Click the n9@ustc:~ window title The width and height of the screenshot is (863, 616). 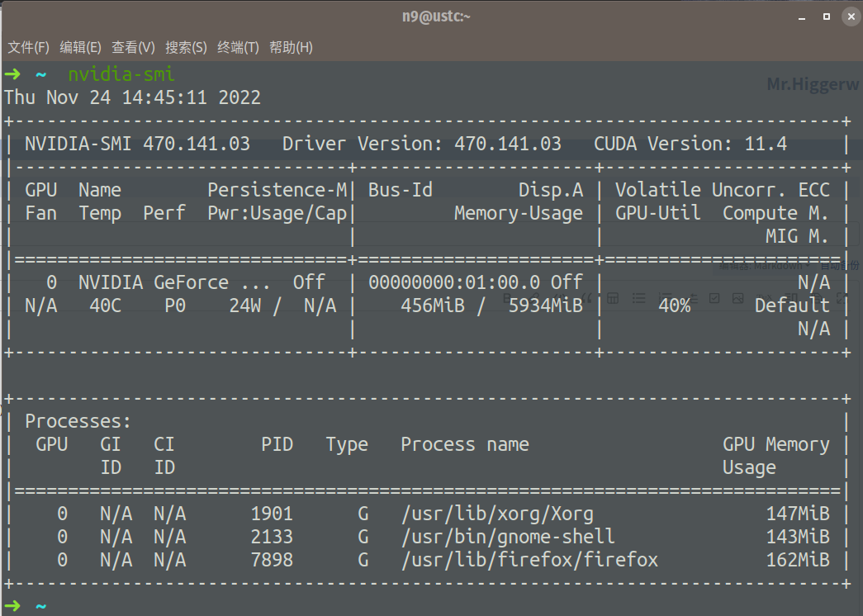point(431,17)
